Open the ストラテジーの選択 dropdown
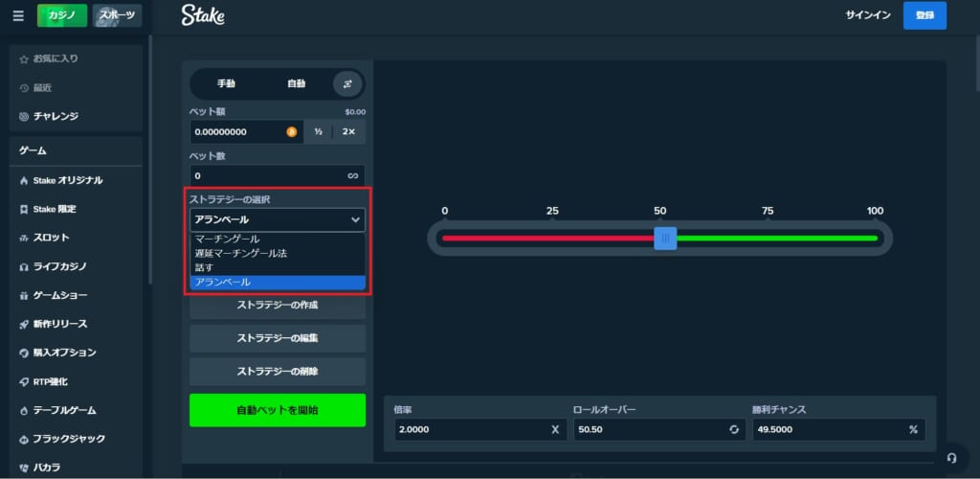The width and height of the screenshot is (980, 479). [277, 220]
